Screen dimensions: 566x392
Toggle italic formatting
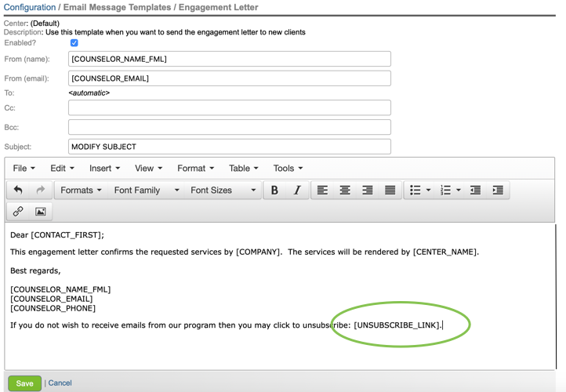[297, 191]
